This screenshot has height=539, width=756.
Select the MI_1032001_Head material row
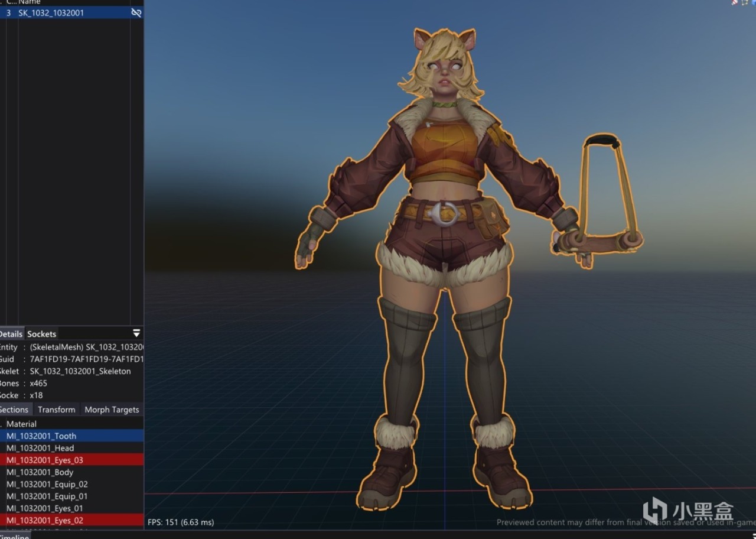click(72, 448)
